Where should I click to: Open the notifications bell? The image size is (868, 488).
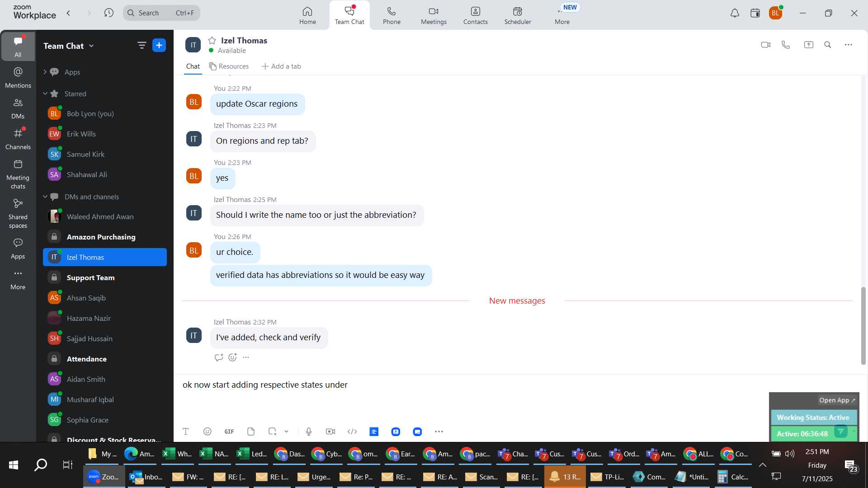pos(735,13)
